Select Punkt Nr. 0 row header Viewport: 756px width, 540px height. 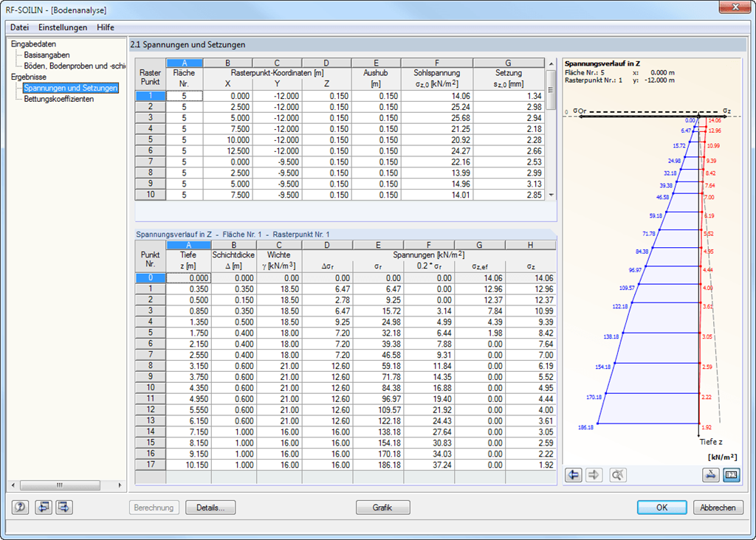[x=151, y=278]
